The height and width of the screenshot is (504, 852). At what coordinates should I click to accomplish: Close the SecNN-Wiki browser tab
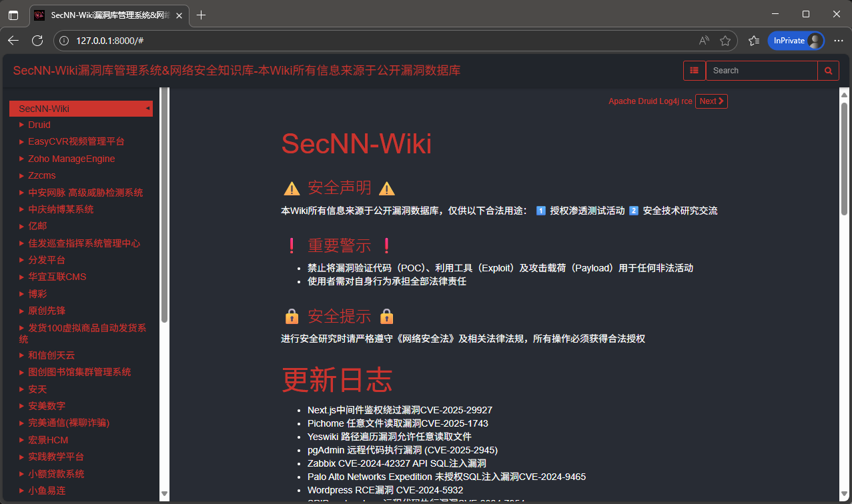(179, 15)
